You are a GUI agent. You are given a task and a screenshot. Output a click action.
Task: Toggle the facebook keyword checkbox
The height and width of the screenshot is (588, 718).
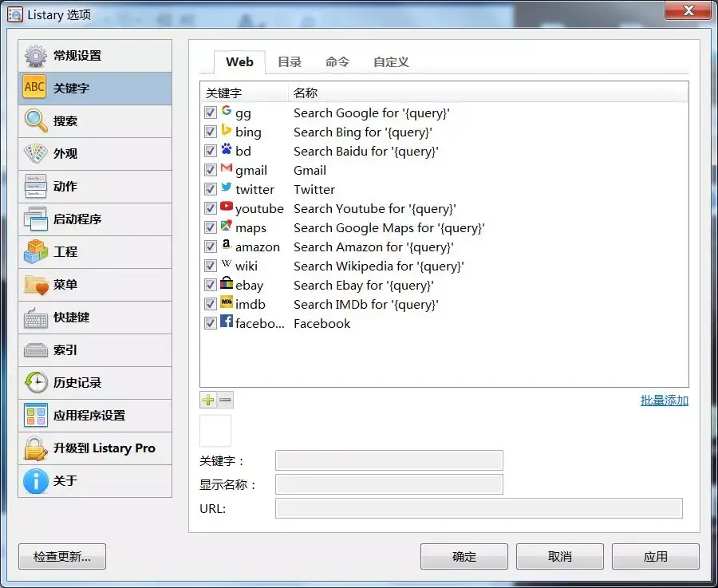(x=210, y=323)
